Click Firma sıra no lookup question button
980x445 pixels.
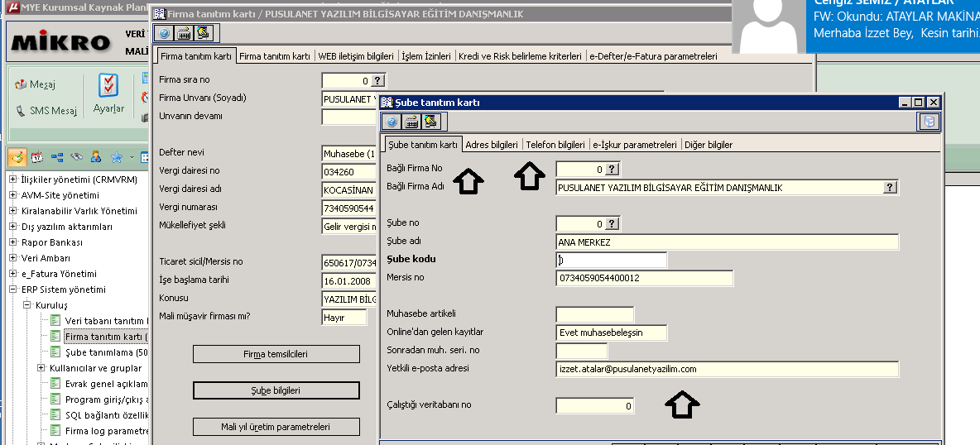[377, 80]
